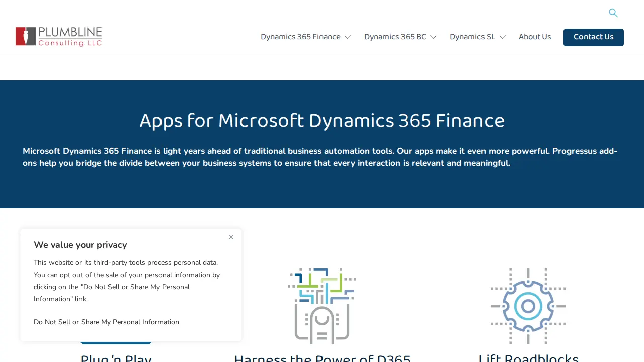Viewport: 644px width, 362px height.
Task: Click Do Not Sell or Share My Personal Information
Action: pyautogui.click(x=106, y=322)
